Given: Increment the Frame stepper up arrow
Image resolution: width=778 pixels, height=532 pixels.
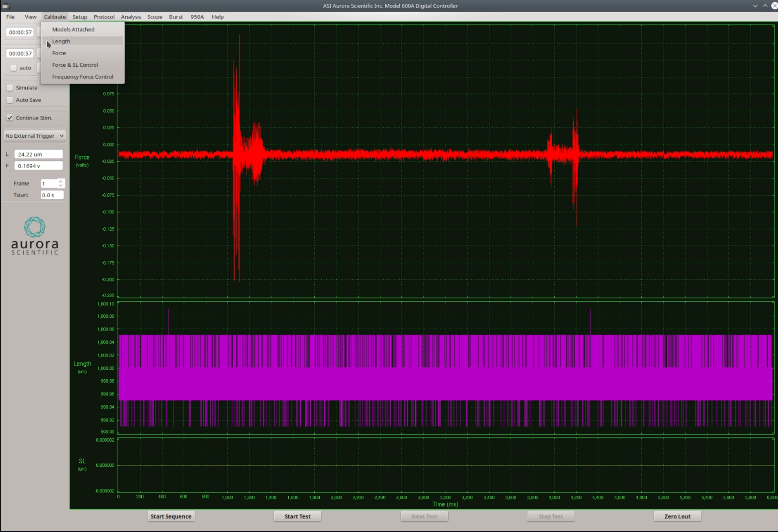Looking at the screenshot, I should [x=60, y=181].
